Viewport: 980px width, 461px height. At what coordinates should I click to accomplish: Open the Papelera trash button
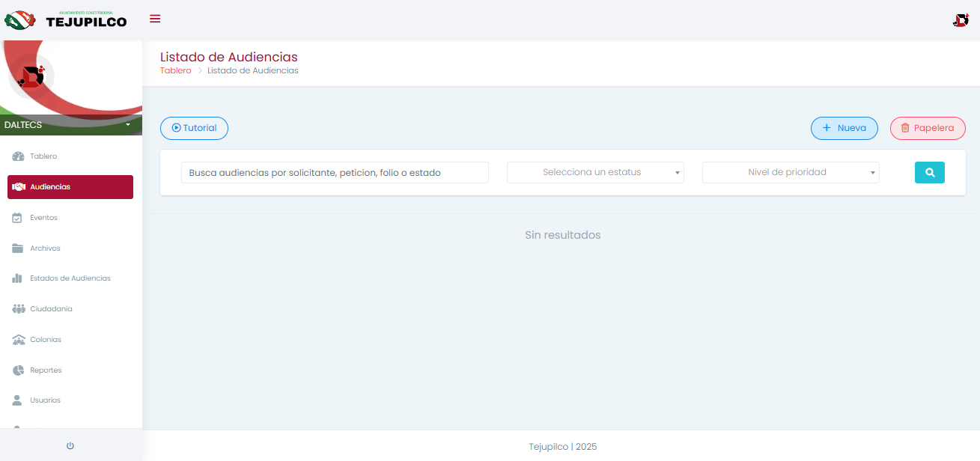pos(927,128)
